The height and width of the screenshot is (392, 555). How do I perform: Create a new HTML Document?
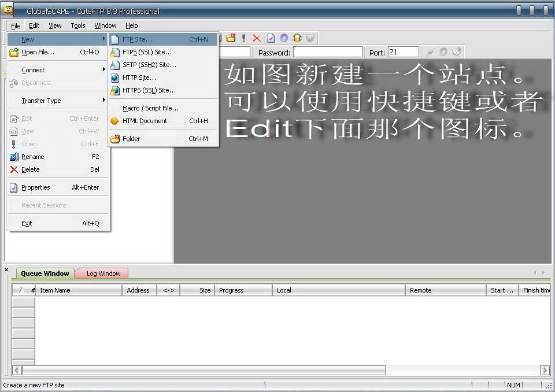145,121
